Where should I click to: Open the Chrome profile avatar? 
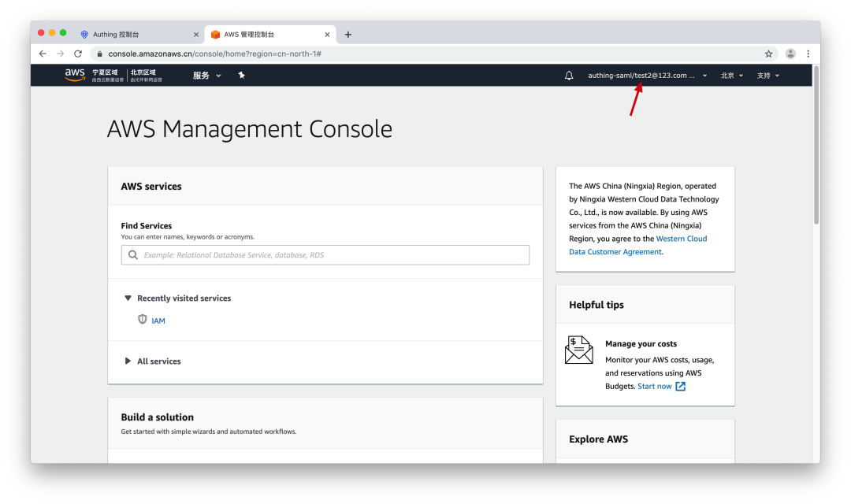790,54
